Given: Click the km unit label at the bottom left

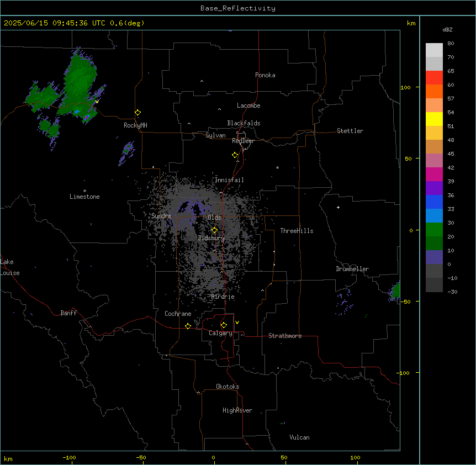Looking at the screenshot, I should tap(8, 459).
